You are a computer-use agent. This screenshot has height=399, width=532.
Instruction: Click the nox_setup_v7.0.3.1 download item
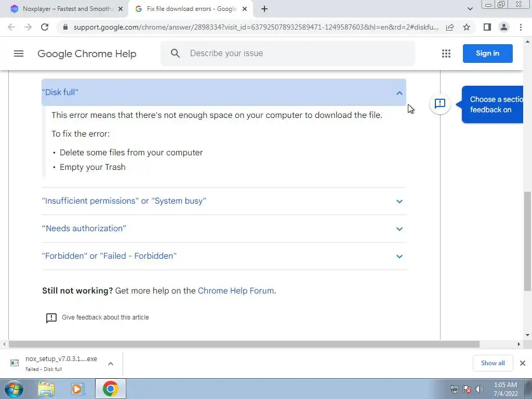pyautogui.click(x=61, y=363)
